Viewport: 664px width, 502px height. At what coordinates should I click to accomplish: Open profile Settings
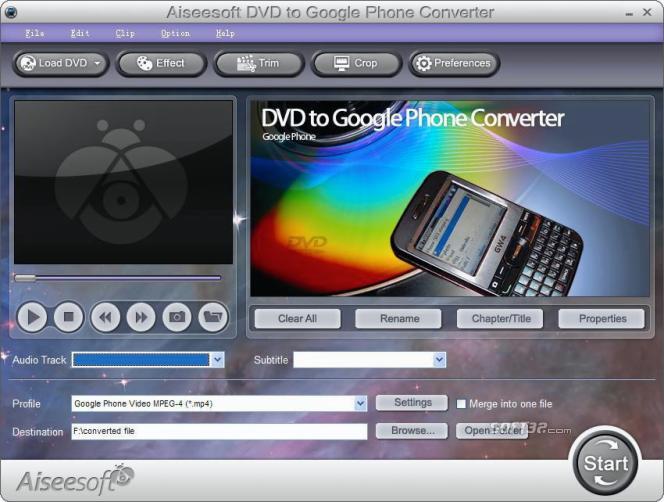412,403
